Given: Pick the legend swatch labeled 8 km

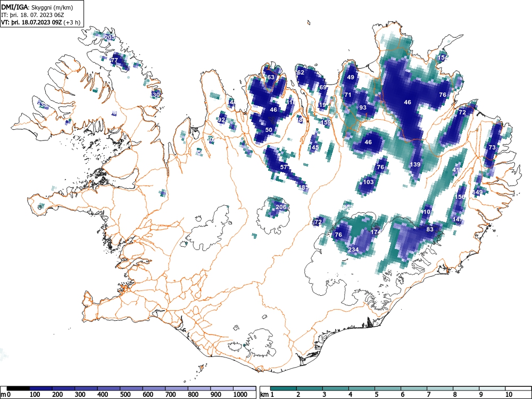Looking at the screenshot, I should click(466, 388).
